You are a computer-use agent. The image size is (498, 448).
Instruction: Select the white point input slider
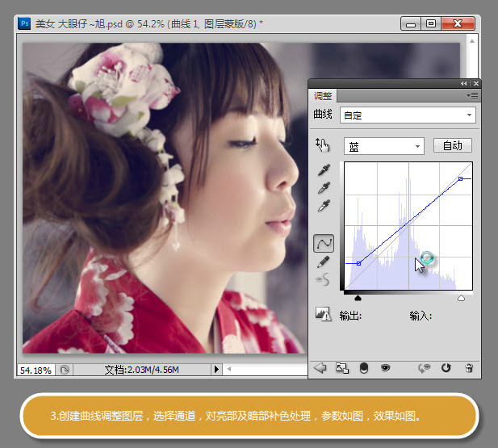click(x=461, y=298)
